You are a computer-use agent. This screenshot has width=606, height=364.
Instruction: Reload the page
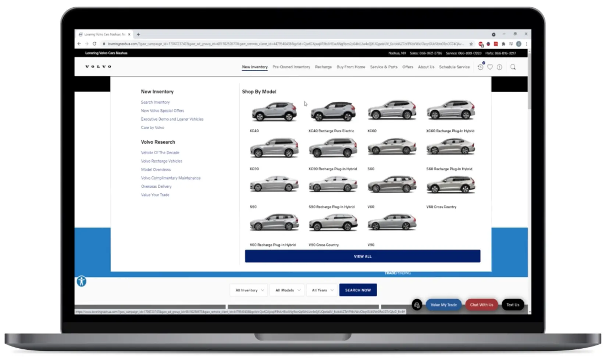pos(95,44)
